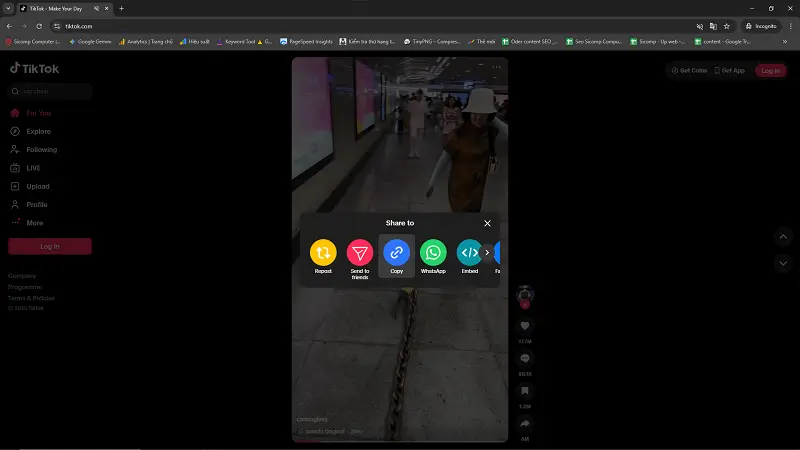The height and width of the screenshot is (450, 800).
Task: Open the translate page icon
Action: coord(713,26)
